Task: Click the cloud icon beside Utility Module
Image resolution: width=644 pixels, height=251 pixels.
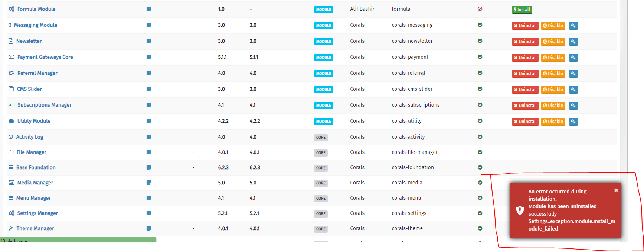Action: (11, 121)
